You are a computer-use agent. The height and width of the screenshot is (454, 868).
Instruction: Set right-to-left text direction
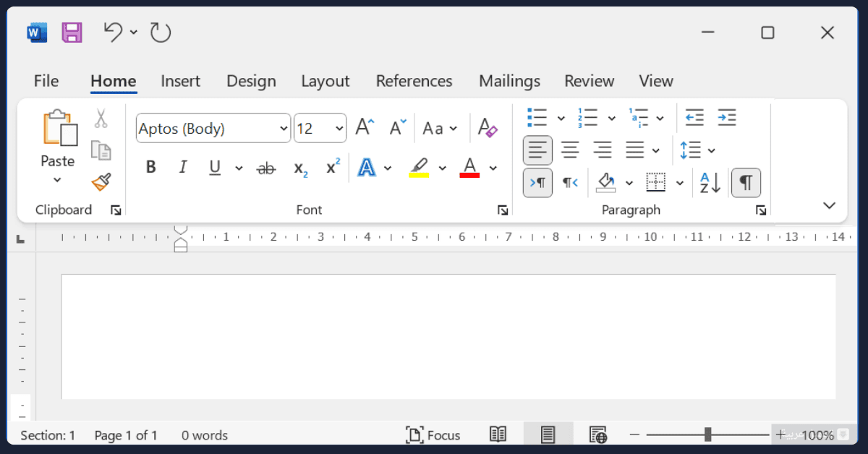571,182
